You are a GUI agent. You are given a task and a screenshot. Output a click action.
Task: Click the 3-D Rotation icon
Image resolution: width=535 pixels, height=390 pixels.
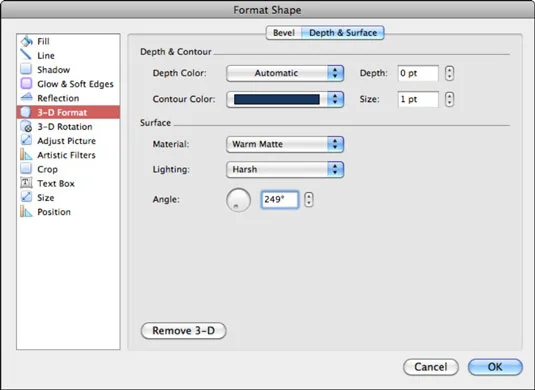point(26,127)
